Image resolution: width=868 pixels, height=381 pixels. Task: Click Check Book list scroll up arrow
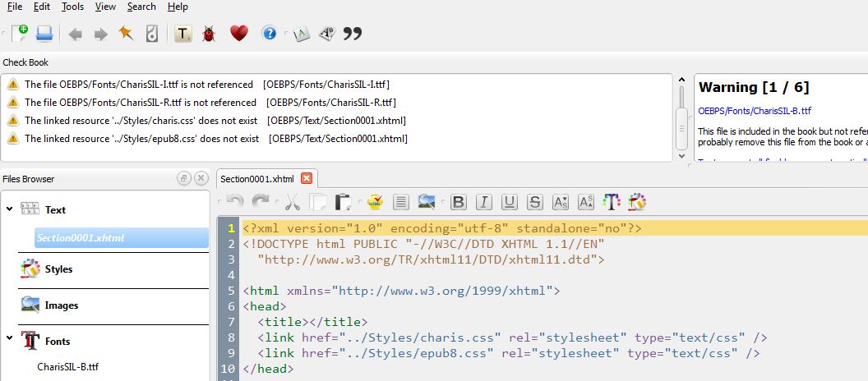tap(681, 80)
